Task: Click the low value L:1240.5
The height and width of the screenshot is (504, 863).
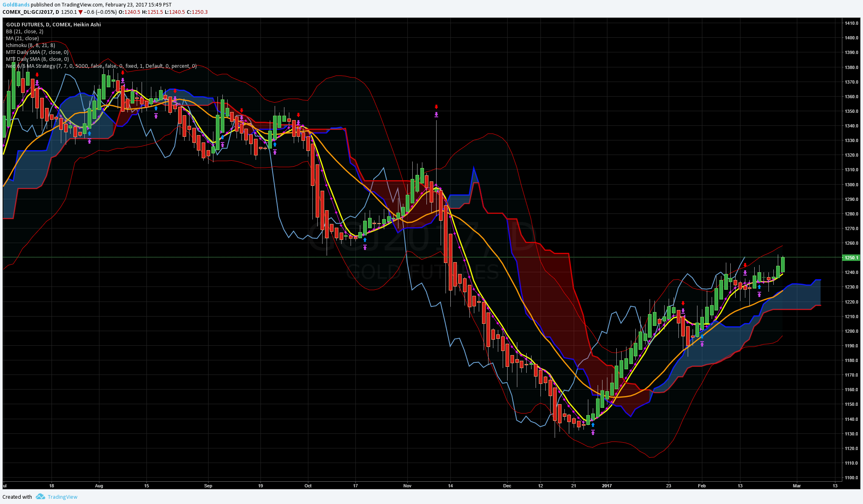Action: pos(175,12)
